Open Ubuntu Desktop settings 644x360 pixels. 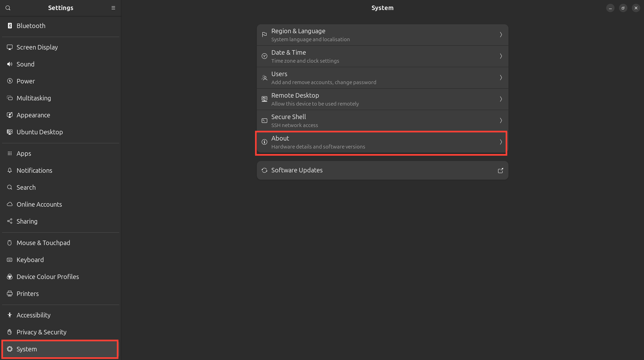[40, 132]
